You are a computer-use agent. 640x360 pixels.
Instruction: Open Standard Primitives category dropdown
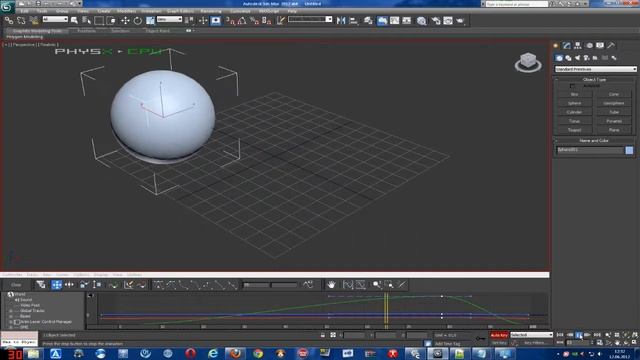(x=595, y=69)
